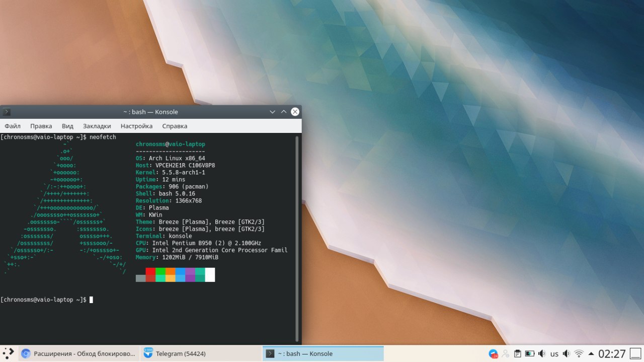Click the bottom terminal prompt with the cursor
This screenshot has height=362, width=644.
[x=46, y=300]
